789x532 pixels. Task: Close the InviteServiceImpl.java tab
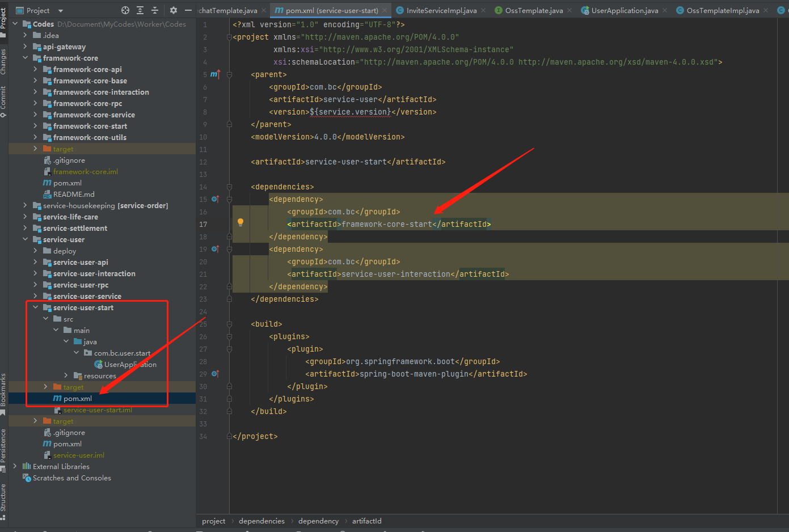(x=483, y=10)
